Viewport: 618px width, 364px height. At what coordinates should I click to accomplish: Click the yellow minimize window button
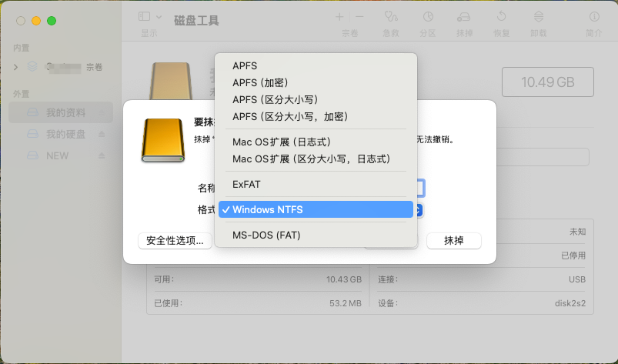(x=36, y=21)
